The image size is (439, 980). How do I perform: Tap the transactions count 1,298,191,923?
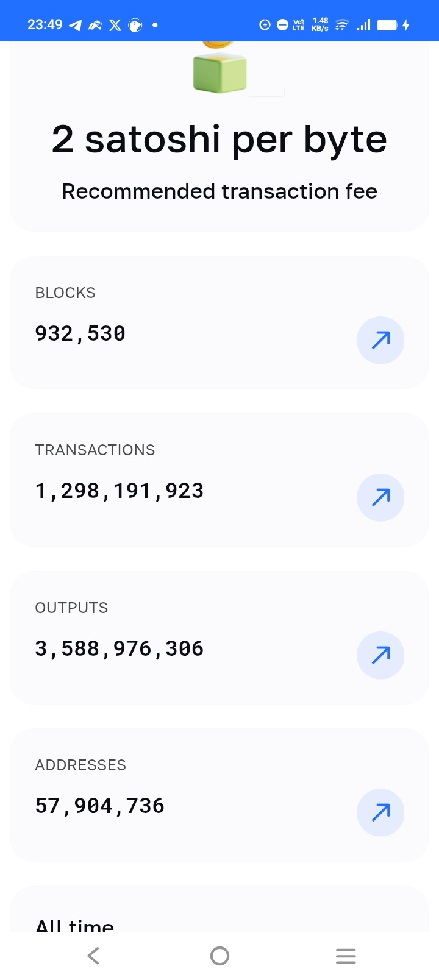(120, 491)
